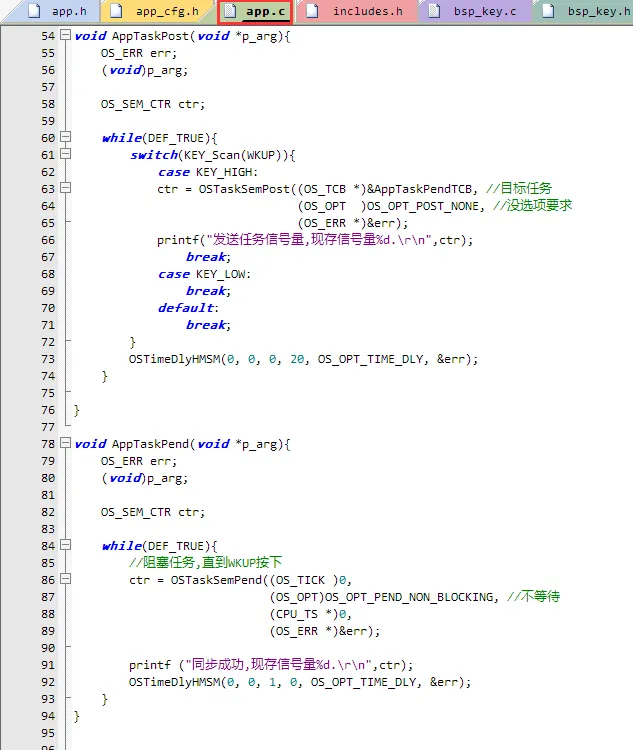The height and width of the screenshot is (750, 633).
Task: Collapse the switch block at line 61
Action: point(66,155)
